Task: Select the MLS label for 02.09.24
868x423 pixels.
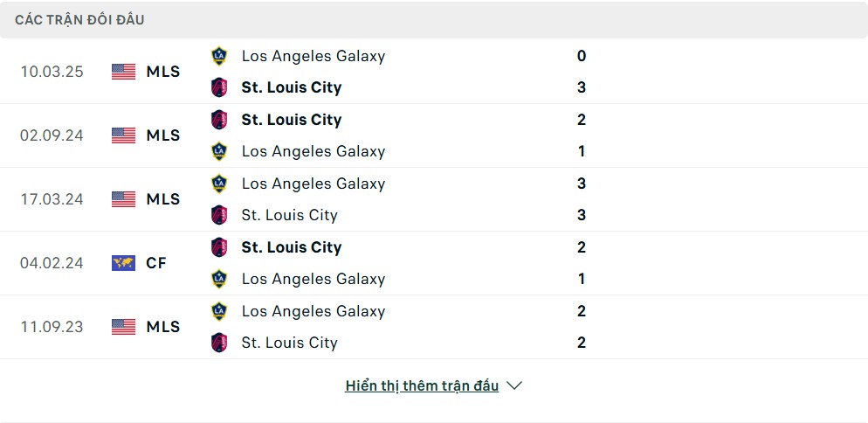Action: coord(163,135)
